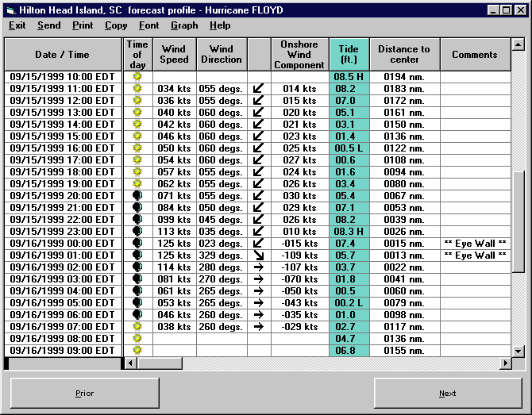Open the Help menu

pos(220,25)
